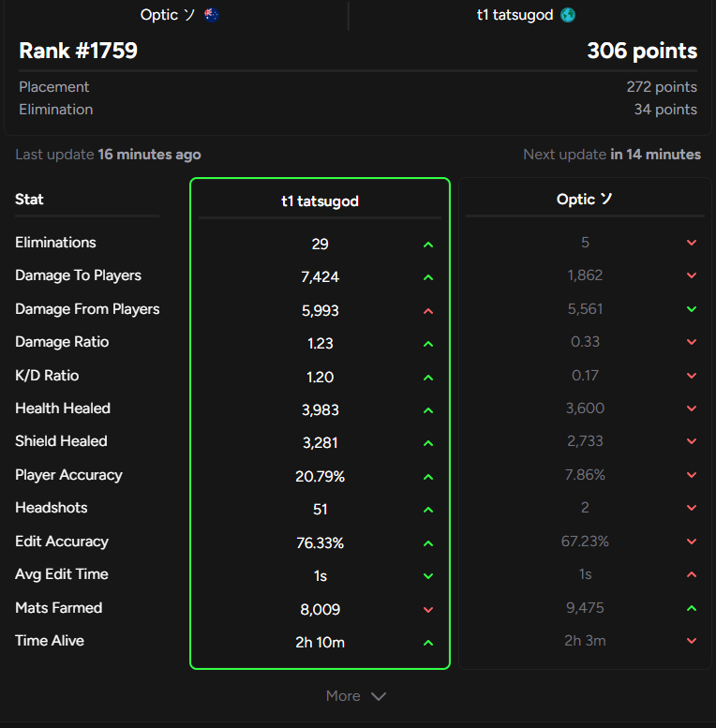Click Optic's Time Alive down arrow

(x=692, y=641)
